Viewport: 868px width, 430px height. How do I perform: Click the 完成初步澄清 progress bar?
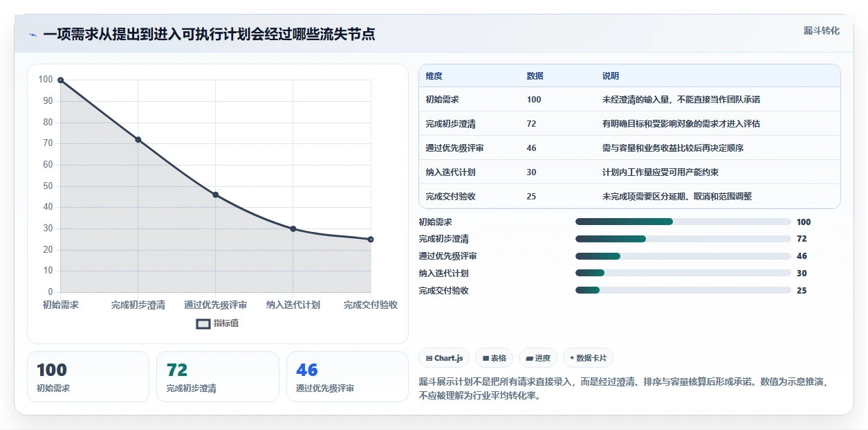(683, 239)
